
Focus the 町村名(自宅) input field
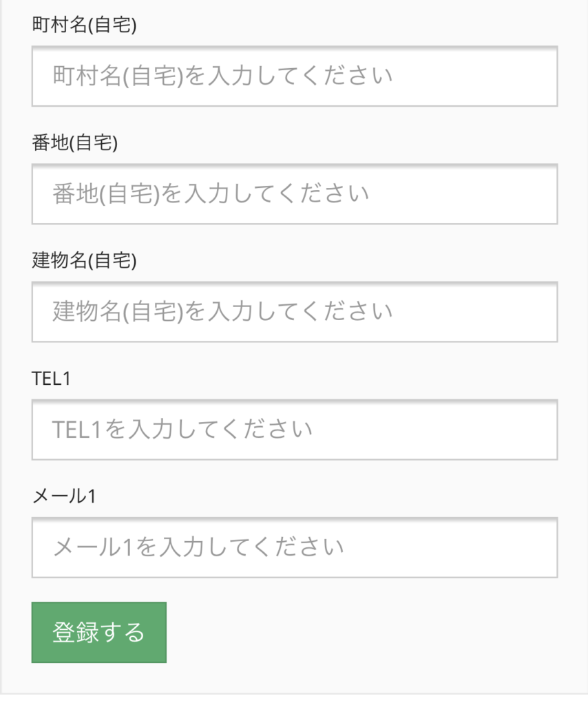[x=295, y=76]
